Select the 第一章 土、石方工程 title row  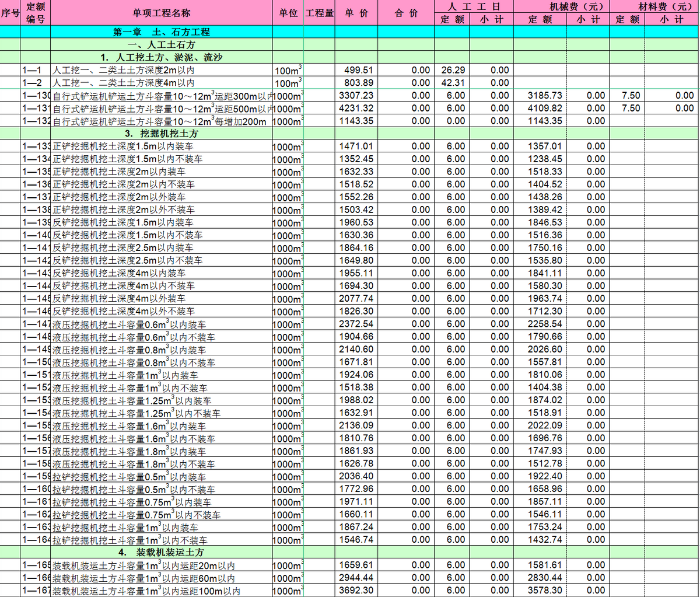point(162,32)
